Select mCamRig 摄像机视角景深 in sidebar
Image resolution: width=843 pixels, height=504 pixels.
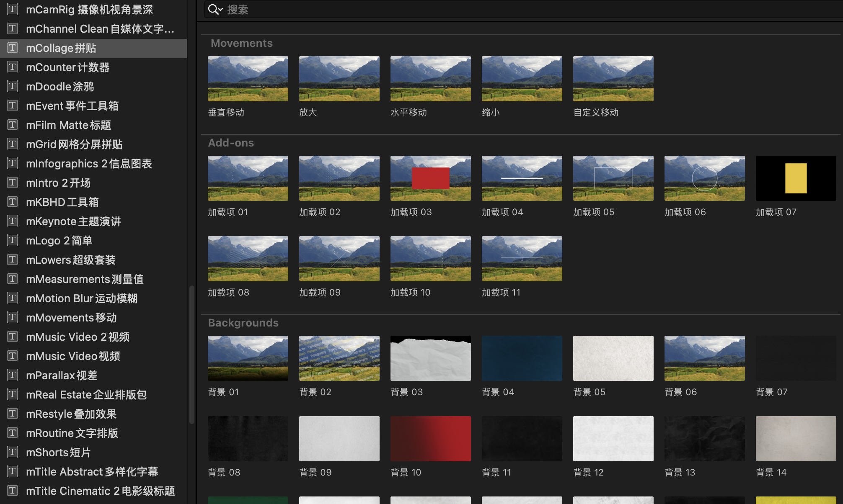[x=93, y=9]
